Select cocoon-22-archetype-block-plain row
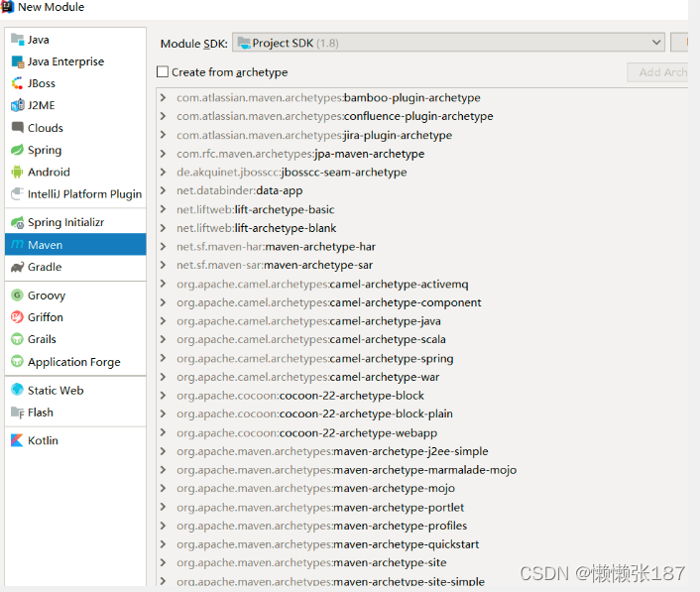 coord(421,414)
